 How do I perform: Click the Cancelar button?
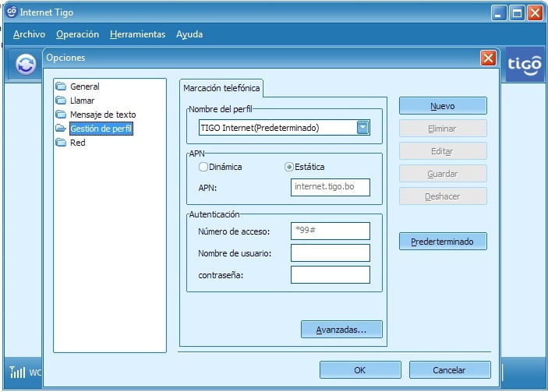(450, 370)
